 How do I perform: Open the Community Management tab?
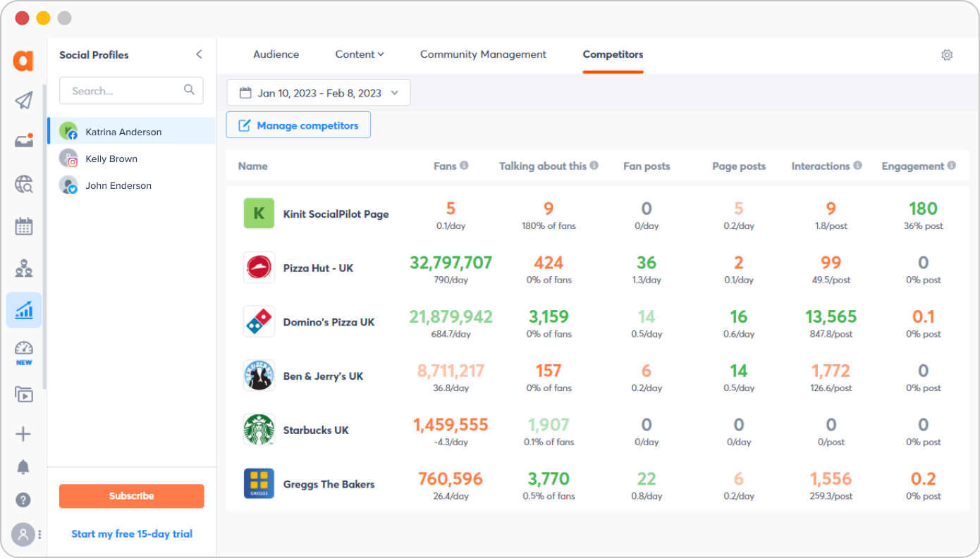pos(483,54)
